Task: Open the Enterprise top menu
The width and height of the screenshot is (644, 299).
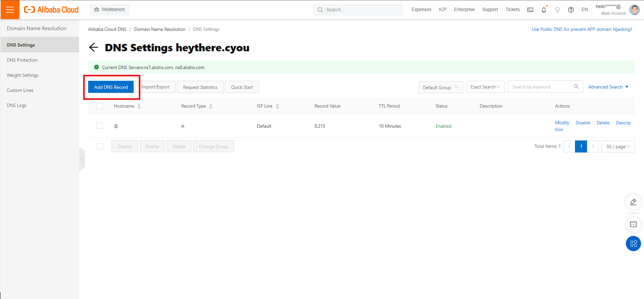Action: tap(464, 10)
